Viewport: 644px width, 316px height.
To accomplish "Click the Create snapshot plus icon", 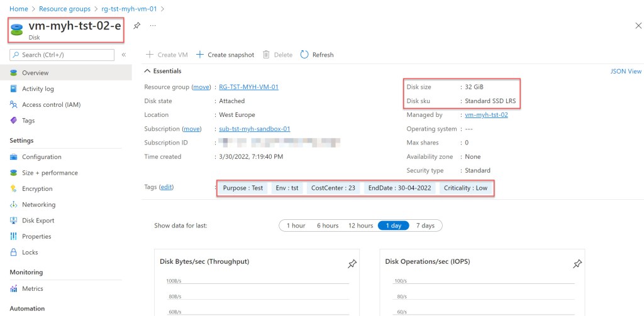I will (x=200, y=55).
